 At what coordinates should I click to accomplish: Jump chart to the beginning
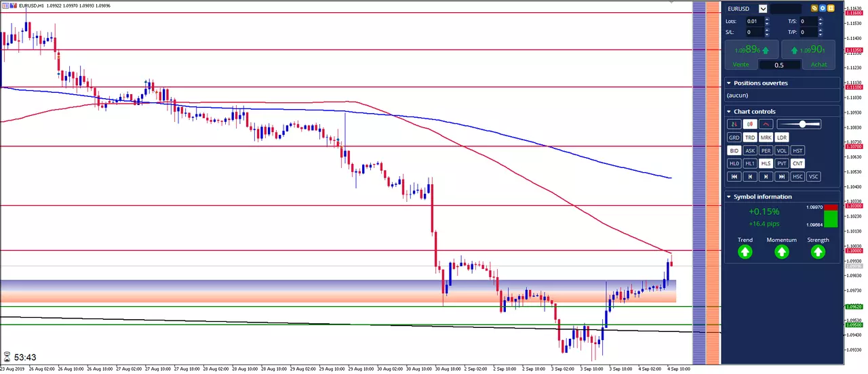pyautogui.click(x=734, y=176)
